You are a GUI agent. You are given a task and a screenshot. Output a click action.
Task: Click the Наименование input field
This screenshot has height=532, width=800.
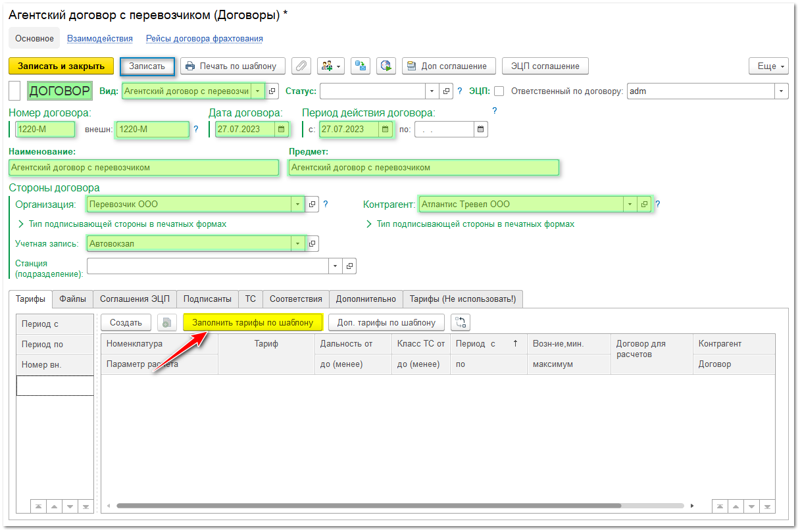point(143,168)
